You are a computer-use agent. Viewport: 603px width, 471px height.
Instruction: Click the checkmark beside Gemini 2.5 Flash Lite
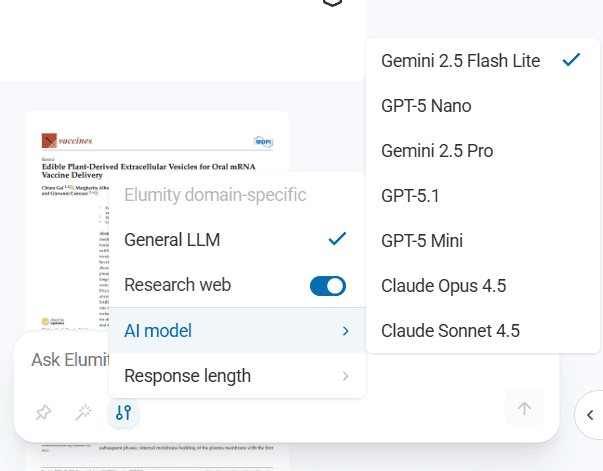[x=570, y=60]
